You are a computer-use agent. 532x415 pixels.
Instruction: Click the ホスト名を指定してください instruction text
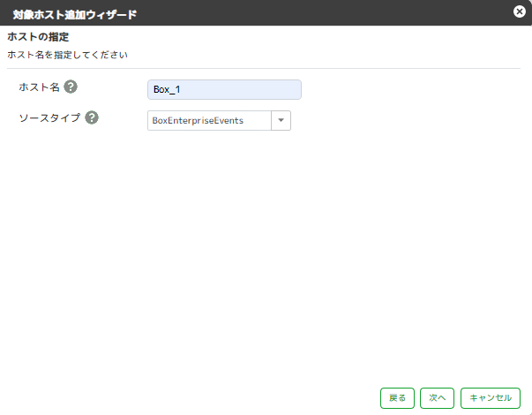[68, 55]
